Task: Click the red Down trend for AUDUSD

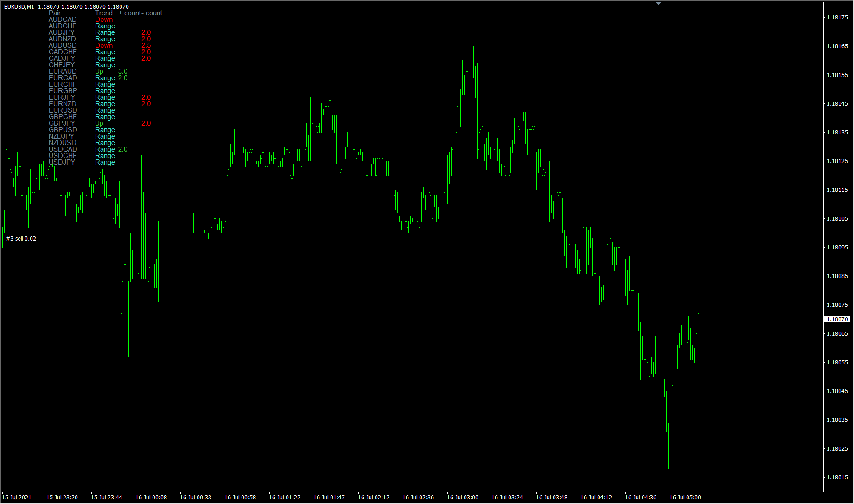Action: (104, 45)
